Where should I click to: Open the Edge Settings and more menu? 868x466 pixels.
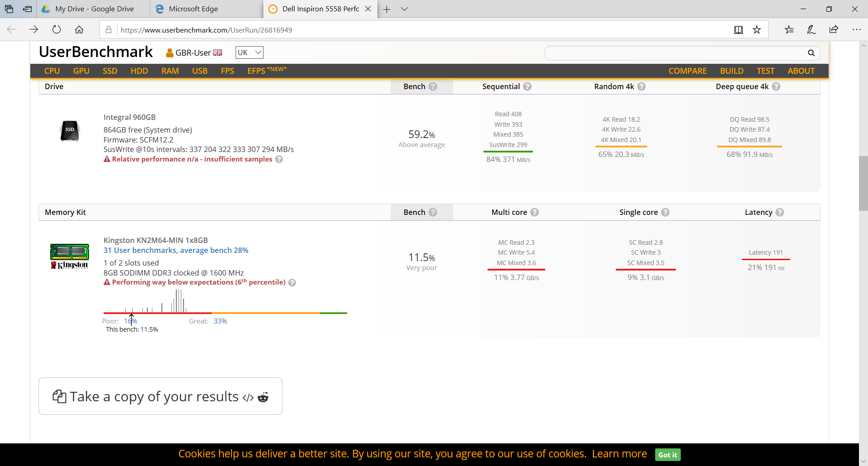point(856,30)
